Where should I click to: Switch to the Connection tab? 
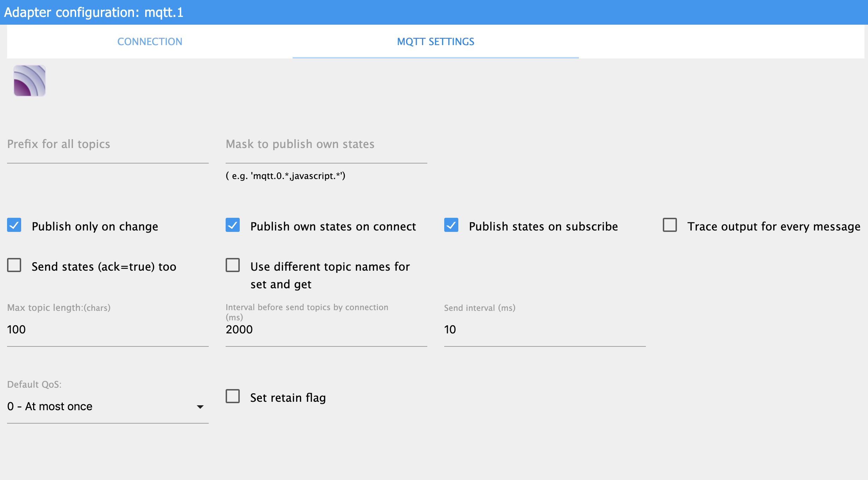149,42
